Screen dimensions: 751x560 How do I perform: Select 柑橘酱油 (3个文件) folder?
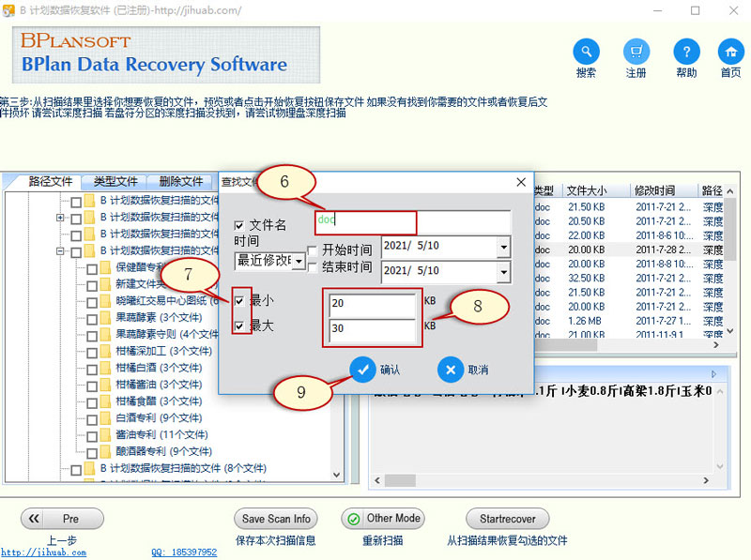point(159,385)
